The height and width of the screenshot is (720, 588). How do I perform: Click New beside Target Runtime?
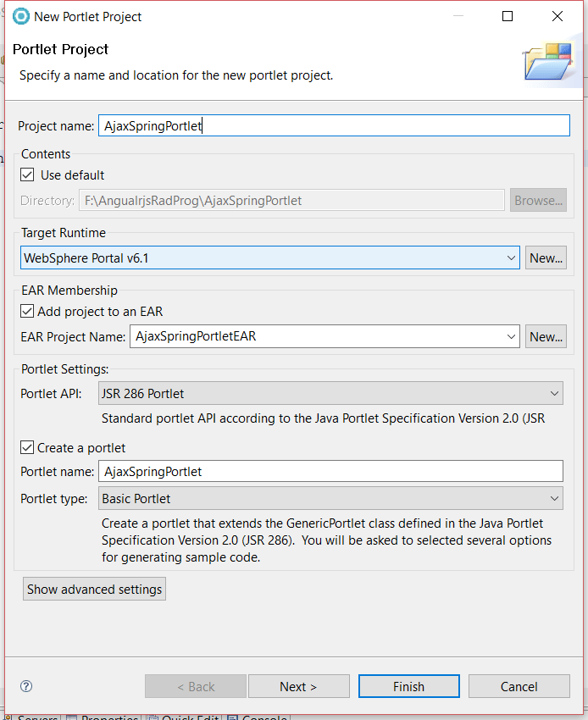546,258
